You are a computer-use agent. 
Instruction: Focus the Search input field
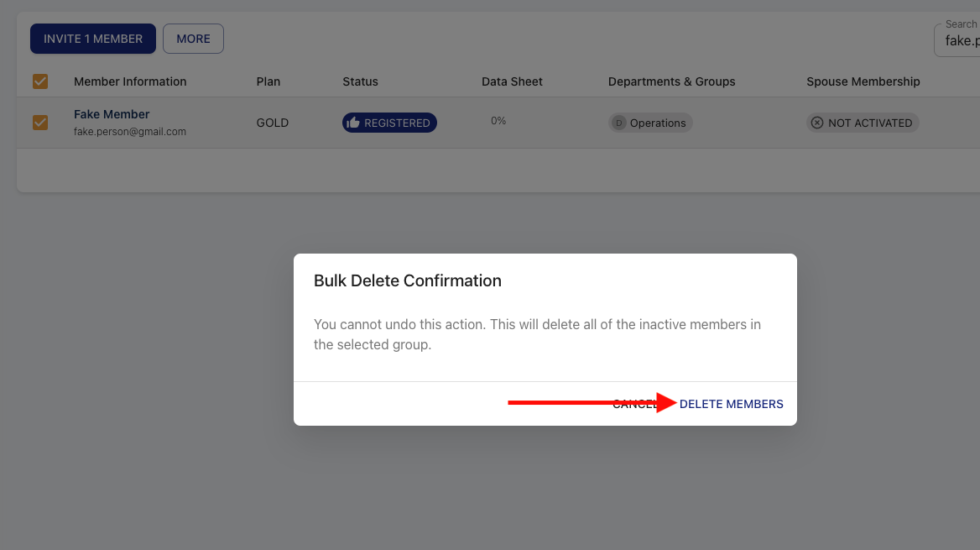tap(959, 40)
